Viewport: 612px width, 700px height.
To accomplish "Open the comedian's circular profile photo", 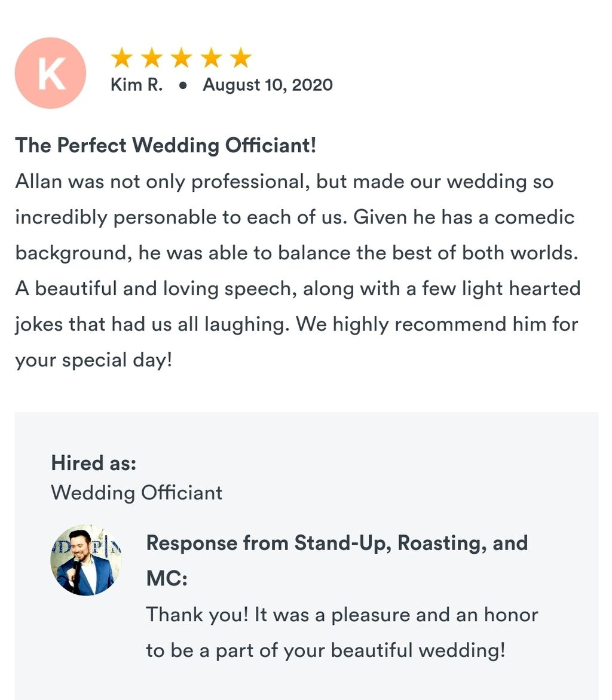I will [86, 560].
